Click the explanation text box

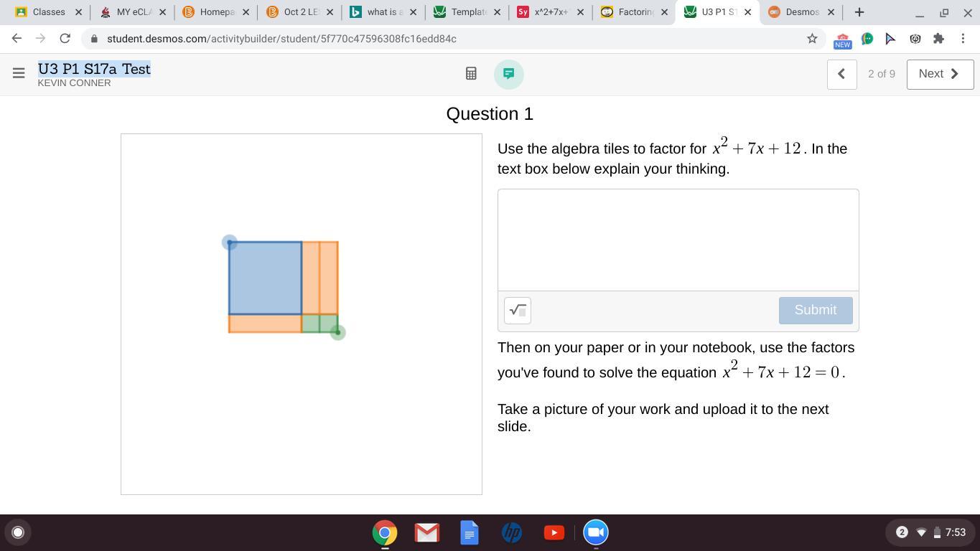point(678,240)
